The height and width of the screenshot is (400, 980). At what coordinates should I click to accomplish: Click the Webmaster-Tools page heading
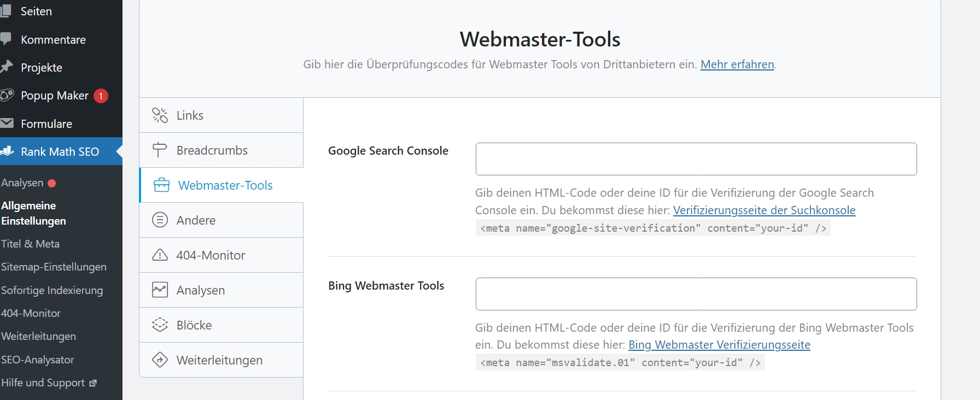click(540, 39)
